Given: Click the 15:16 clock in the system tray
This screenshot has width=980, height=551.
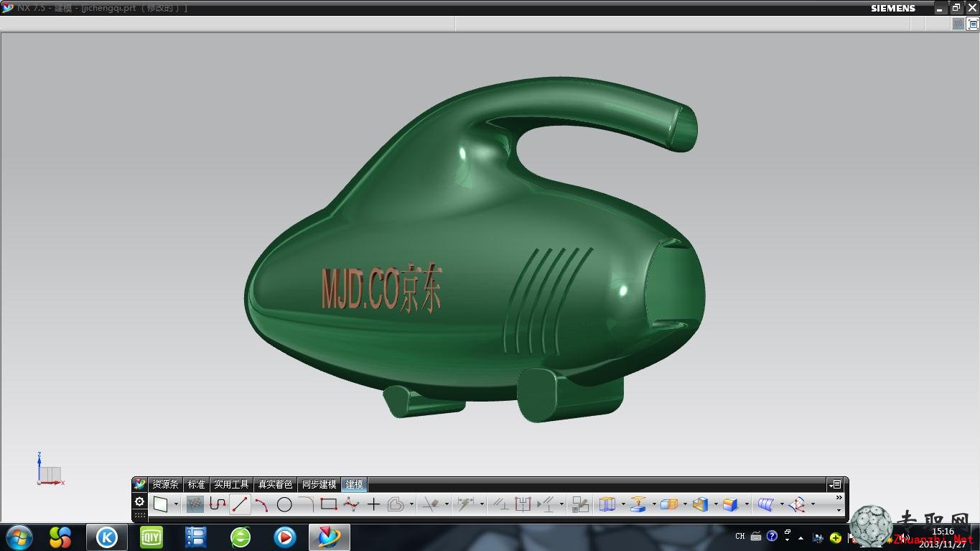Looking at the screenshot, I should [x=943, y=532].
